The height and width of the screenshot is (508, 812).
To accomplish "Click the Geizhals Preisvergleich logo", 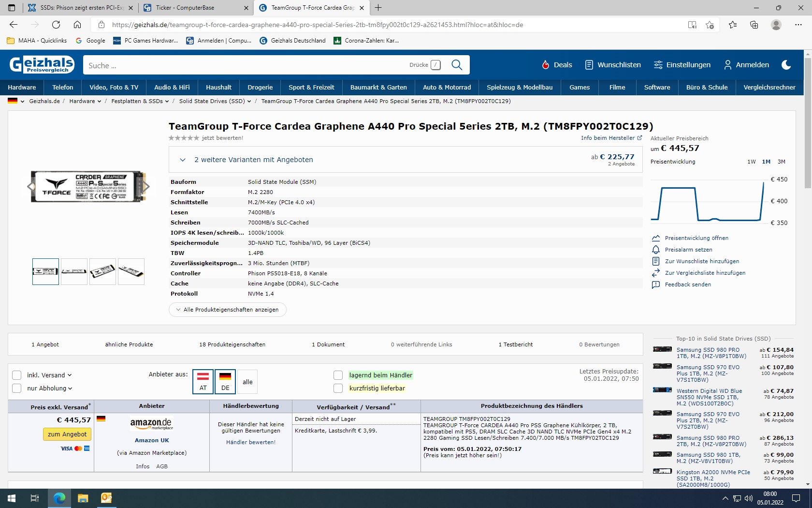I will 42,64.
